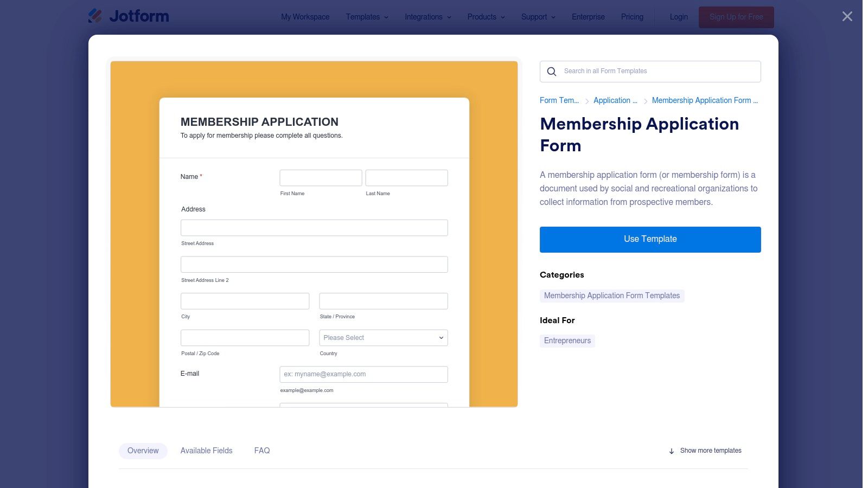
Task: Expand the breadcrumb Application item
Action: coord(615,100)
